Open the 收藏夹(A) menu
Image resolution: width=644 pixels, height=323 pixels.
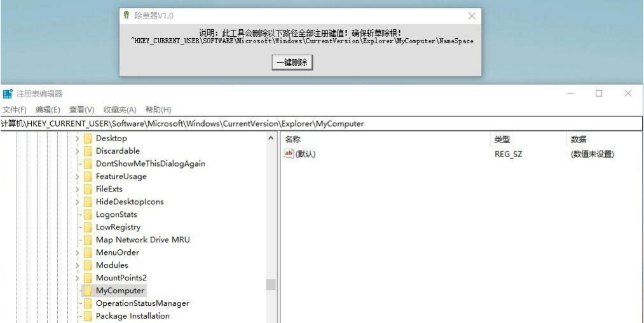pos(120,110)
